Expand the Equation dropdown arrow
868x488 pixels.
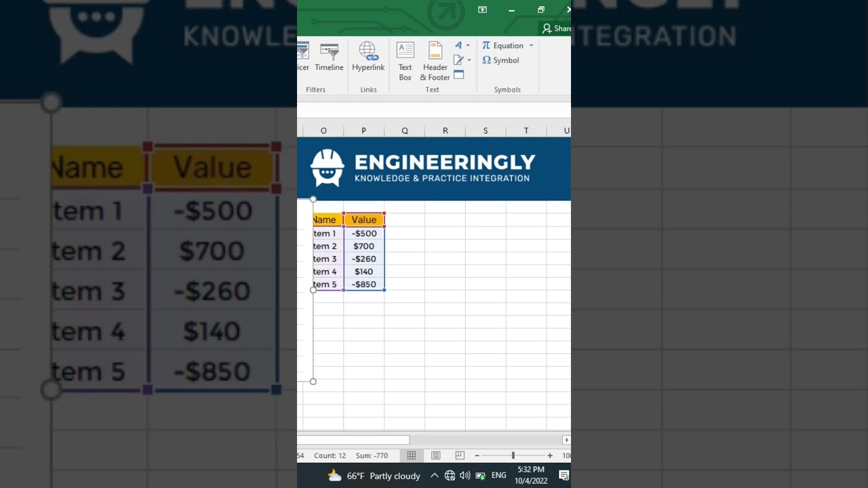pos(531,45)
